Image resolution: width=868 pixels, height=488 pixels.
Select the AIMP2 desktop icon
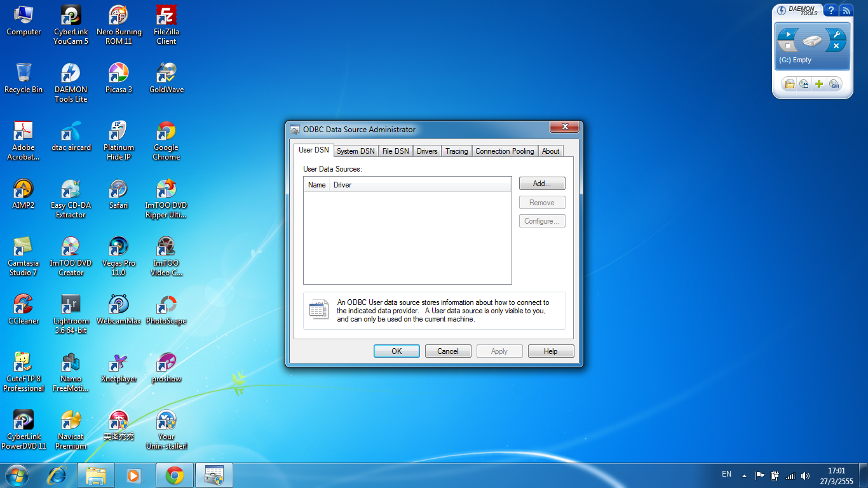24,194
